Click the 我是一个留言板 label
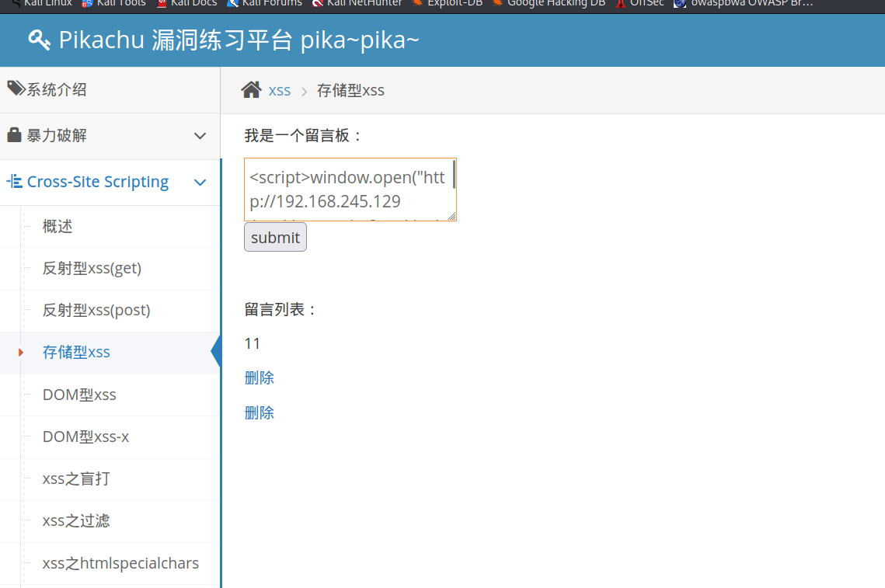Viewport: 885px width, 588px height. (303, 135)
